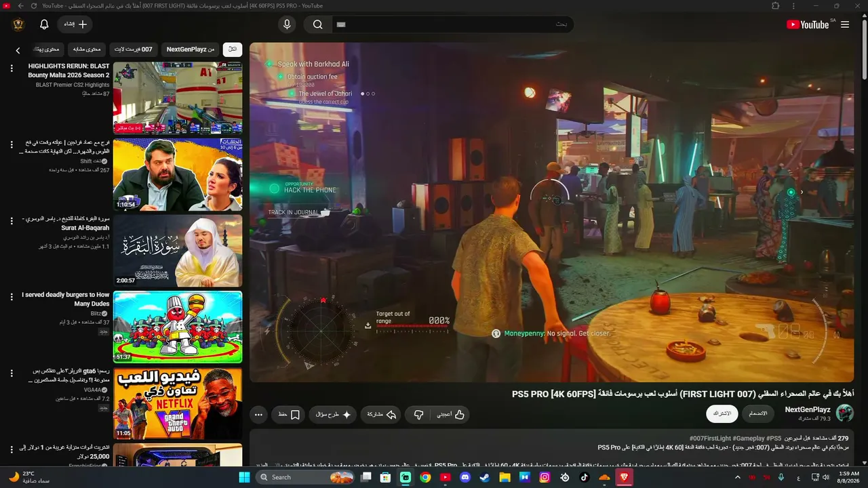
Task: Open options for the Shift channel video
Action: pyautogui.click(x=12, y=144)
